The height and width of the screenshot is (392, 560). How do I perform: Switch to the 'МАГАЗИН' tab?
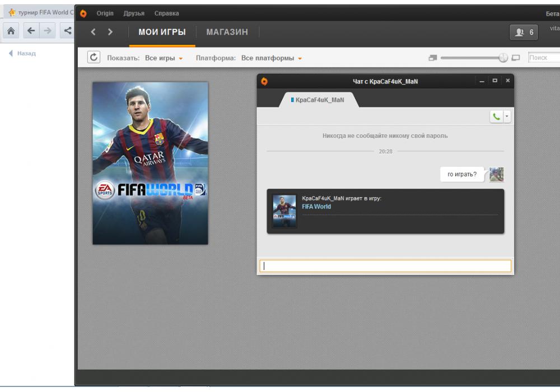(x=227, y=32)
